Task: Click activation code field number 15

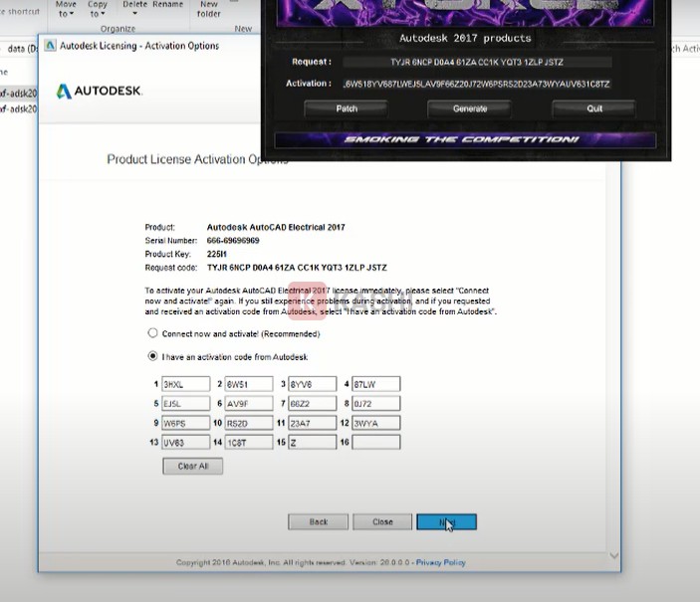Action: click(312, 442)
